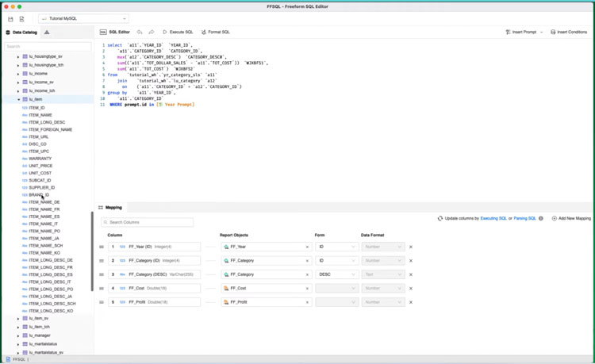This screenshot has width=595, height=364.
Task: Open the Insert Prompt dropdown
Action: (x=524, y=33)
